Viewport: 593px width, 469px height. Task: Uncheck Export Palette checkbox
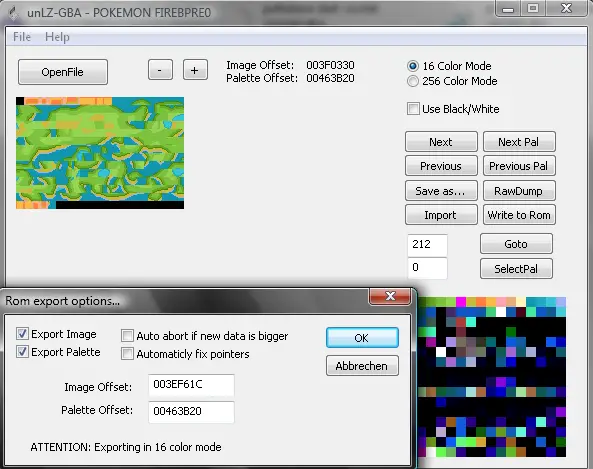(22, 352)
